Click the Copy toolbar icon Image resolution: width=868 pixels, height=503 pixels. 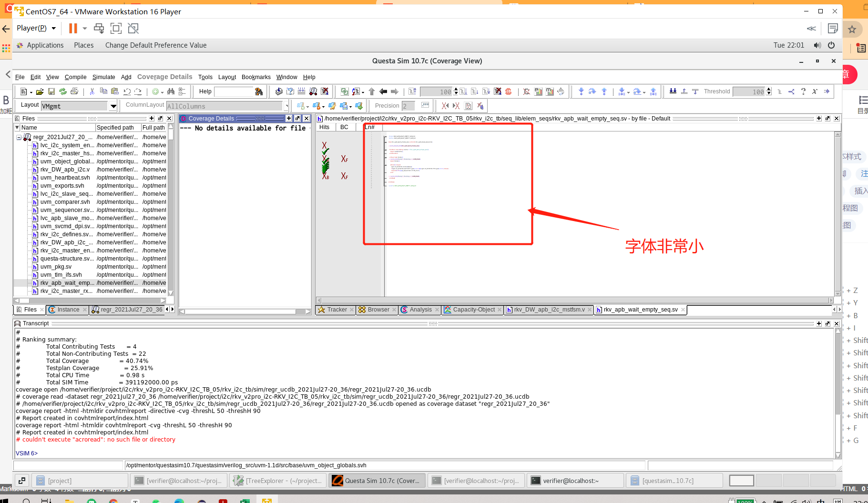[x=103, y=91]
